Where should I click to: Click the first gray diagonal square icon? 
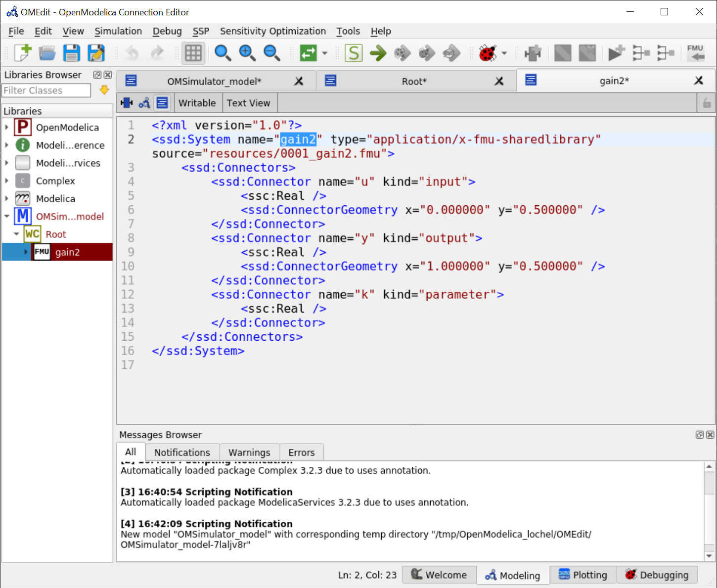(x=563, y=53)
